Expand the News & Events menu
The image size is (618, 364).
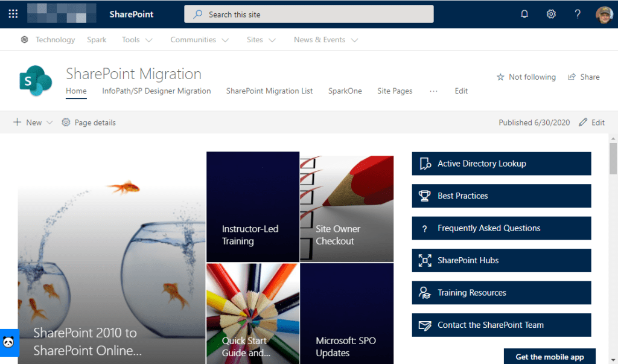pyautogui.click(x=326, y=40)
